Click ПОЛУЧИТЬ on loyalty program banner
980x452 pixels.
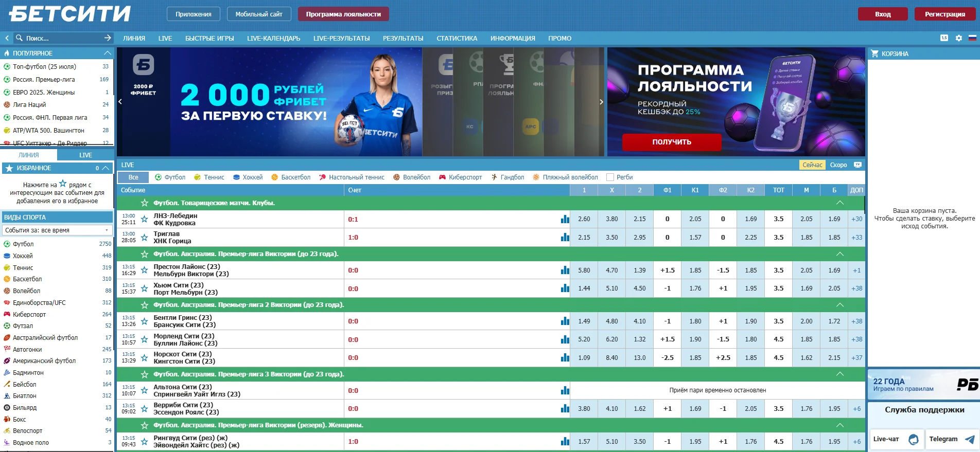[671, 142]
